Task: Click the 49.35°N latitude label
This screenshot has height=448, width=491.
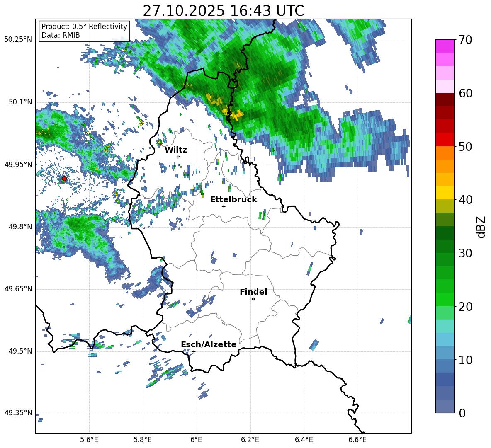Action: point(18,413)
